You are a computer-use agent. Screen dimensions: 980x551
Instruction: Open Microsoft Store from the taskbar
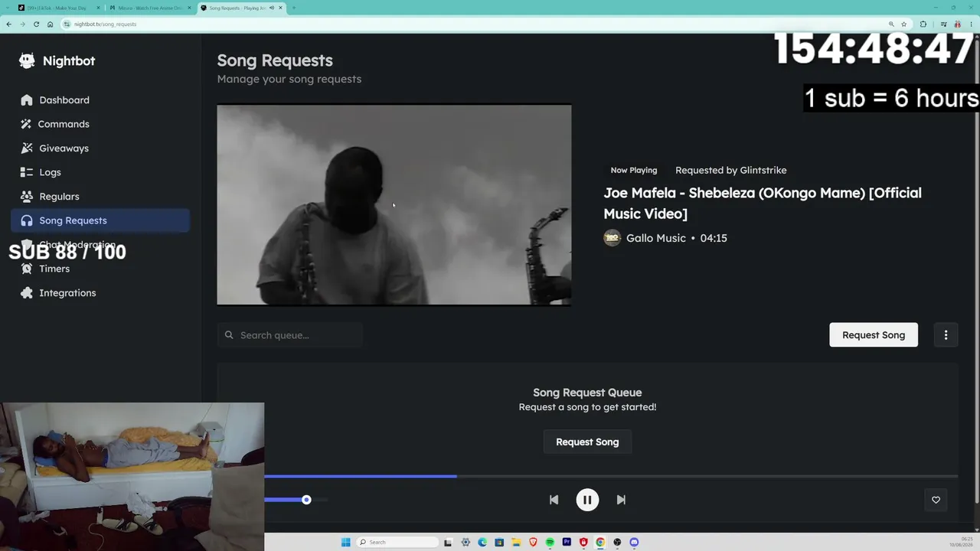point(499,543)
